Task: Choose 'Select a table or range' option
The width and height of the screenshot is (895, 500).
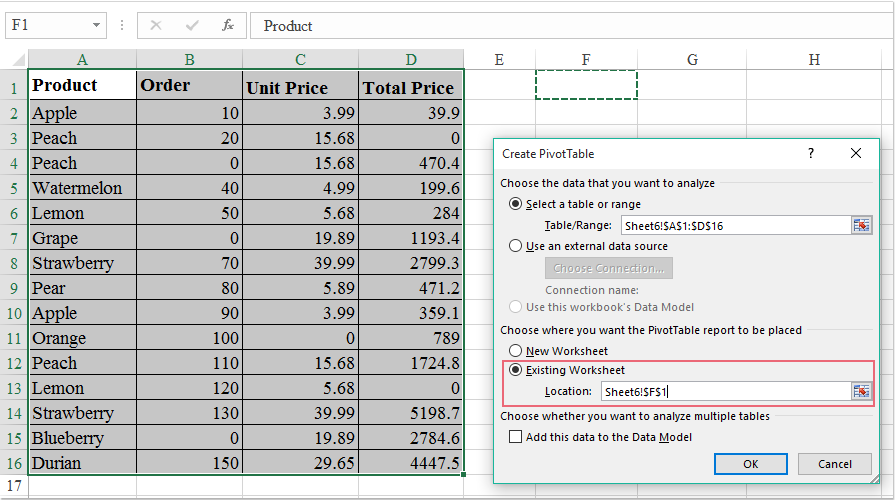Action: click(x=516, y=204)
